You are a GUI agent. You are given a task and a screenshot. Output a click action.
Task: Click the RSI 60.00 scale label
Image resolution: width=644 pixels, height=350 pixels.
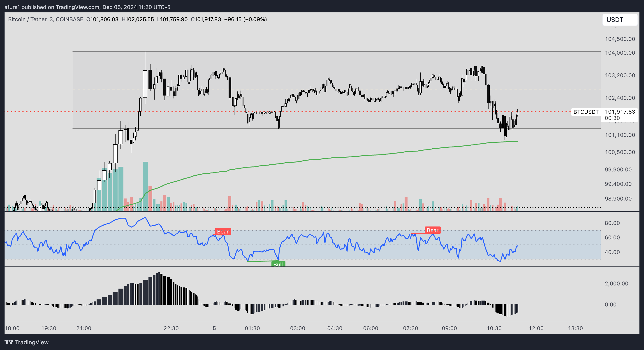pyautogui.click(x=612, y=237)
